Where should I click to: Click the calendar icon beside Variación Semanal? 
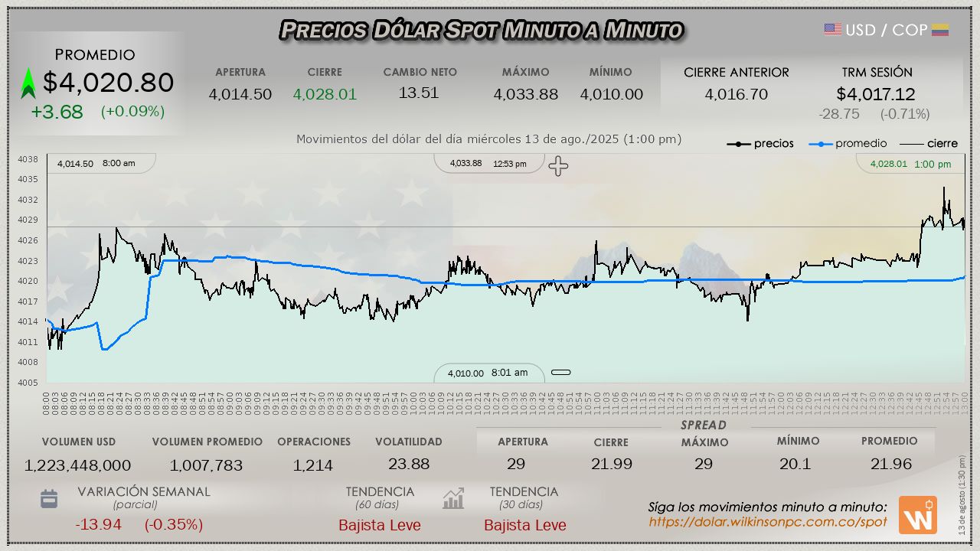pyautogui.click(x=49, y=499)
